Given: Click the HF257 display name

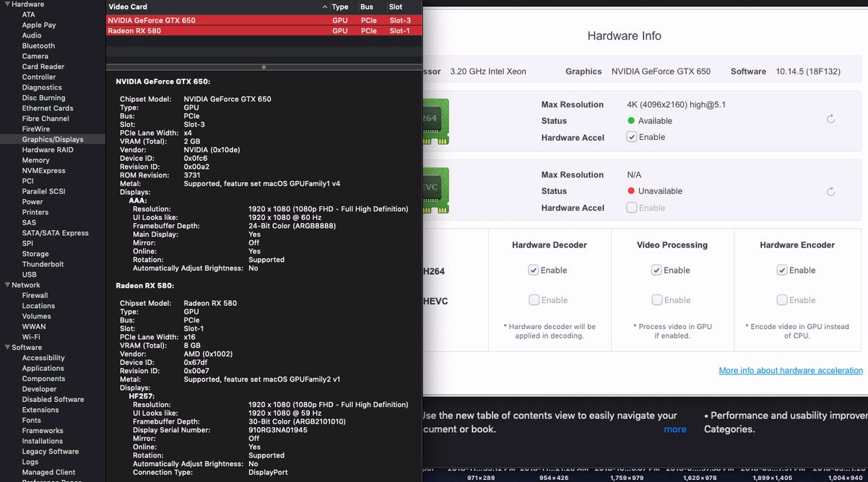Looking at the screenshot, I should [x=140, y=396].
